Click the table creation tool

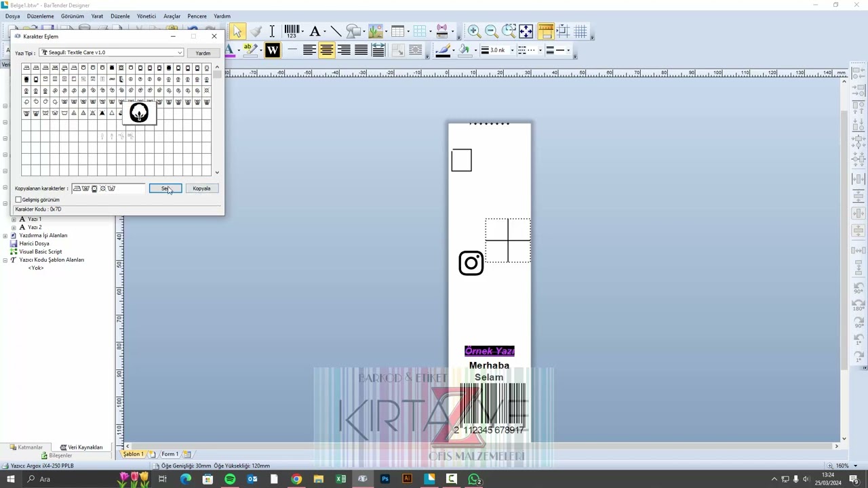click(397, 31)
